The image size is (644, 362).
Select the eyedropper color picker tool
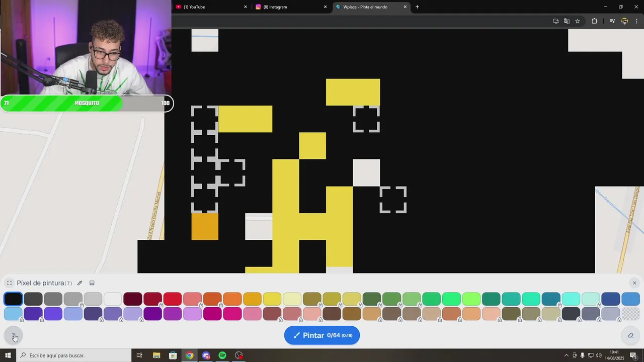pyautogui.click(x=79, y=283)
